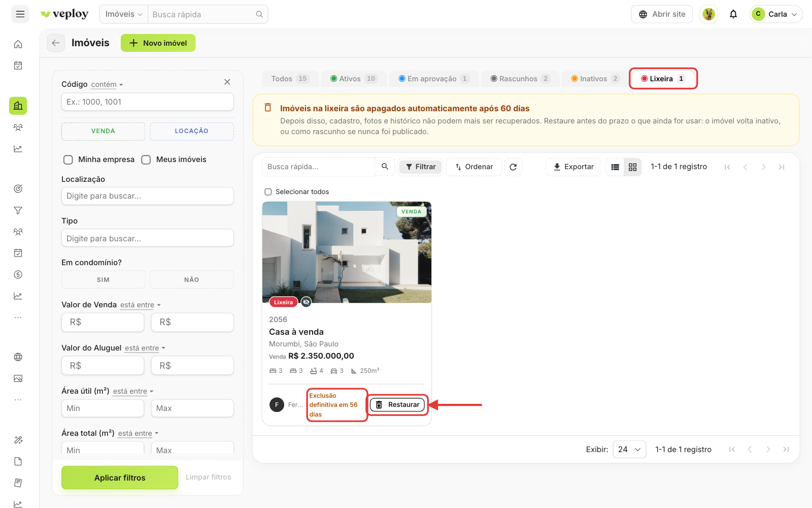812x508 pixels.
Task: Switch to list view
Action: point(615,167)
